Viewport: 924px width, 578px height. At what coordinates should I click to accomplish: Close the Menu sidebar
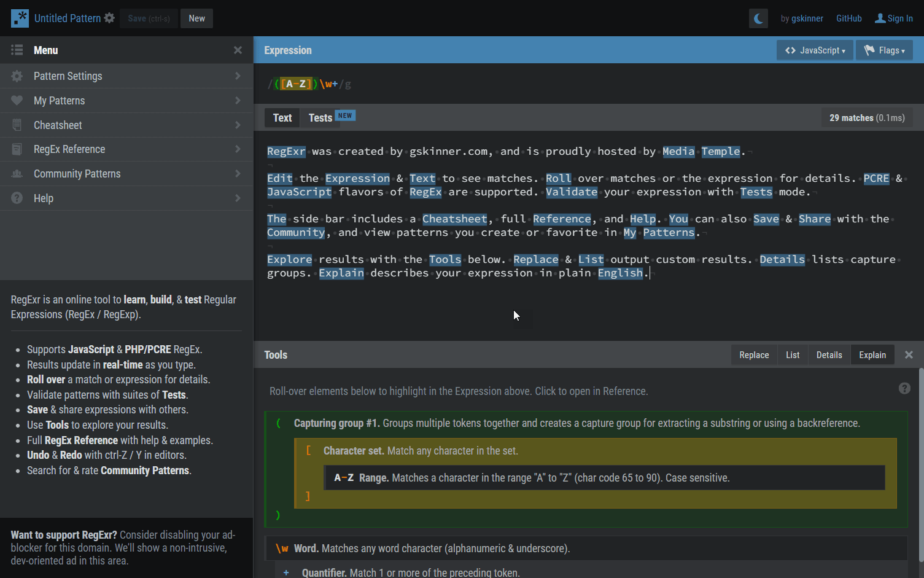238,50
